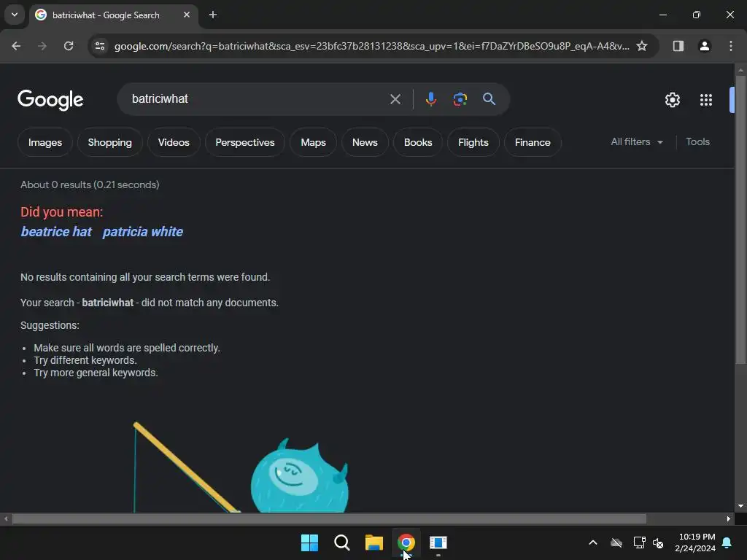This screenshot has height=560, width=747.
Task: Click the horizontal scrollbar thumb
Action: click(x=329, y=518)
